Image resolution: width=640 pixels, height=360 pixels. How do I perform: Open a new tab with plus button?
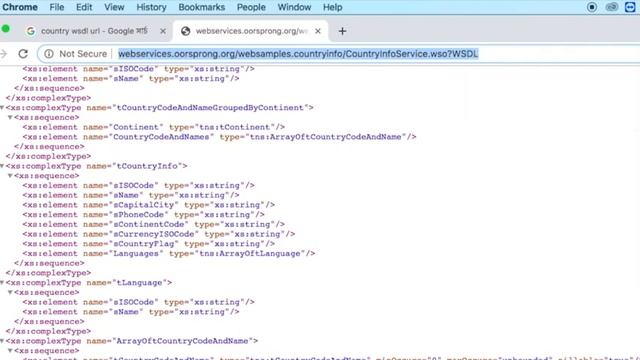(x=342, y=31)
